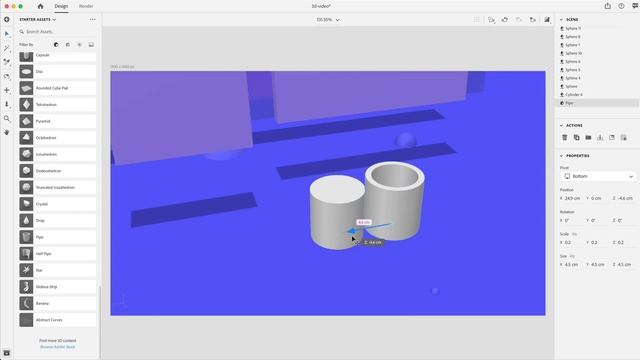Toggle the render preview icon

click(x=547, y=20)
